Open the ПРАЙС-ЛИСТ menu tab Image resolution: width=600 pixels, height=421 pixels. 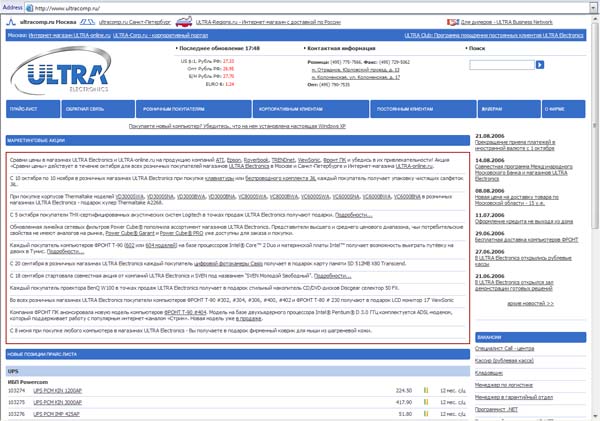point(33,109)
